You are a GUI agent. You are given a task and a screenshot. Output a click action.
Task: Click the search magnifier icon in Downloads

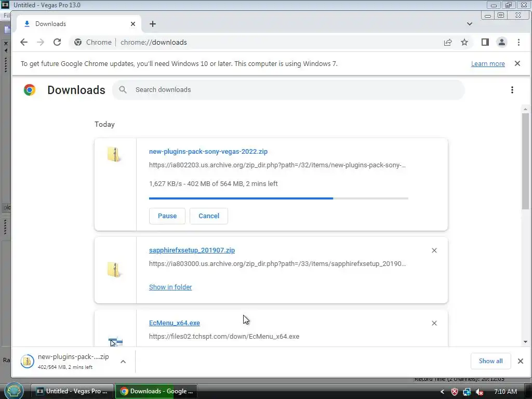[x=123, y=89]
